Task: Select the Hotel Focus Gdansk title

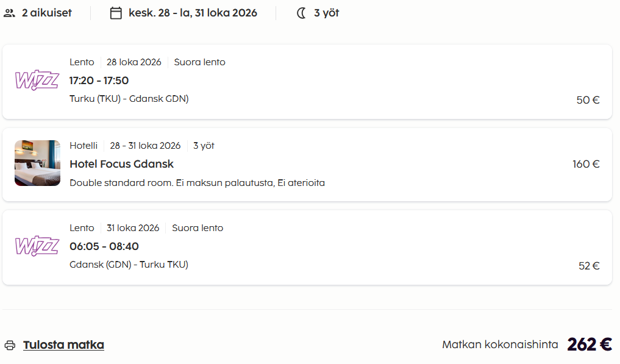Action: click(x=121, y=164)
